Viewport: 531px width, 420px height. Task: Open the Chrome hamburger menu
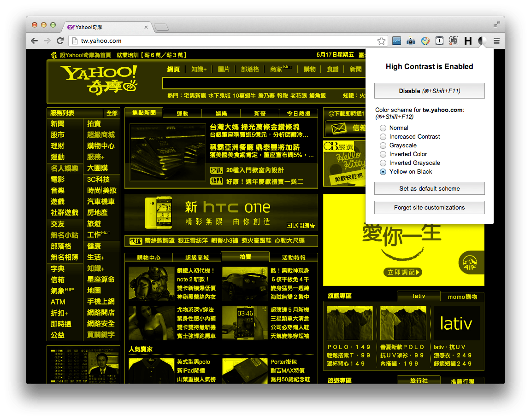coord(496,41)
